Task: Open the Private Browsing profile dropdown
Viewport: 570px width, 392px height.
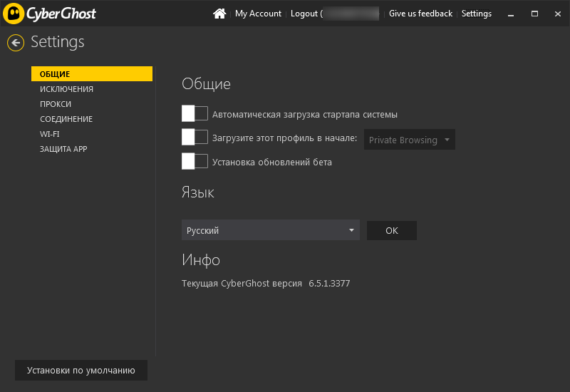Action: [409, 140]
